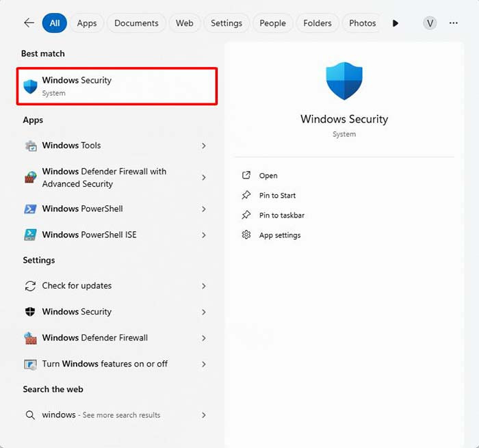Click the Windows Defender Firewall brick icon
The image size is (479, 448).
point(31,338)
